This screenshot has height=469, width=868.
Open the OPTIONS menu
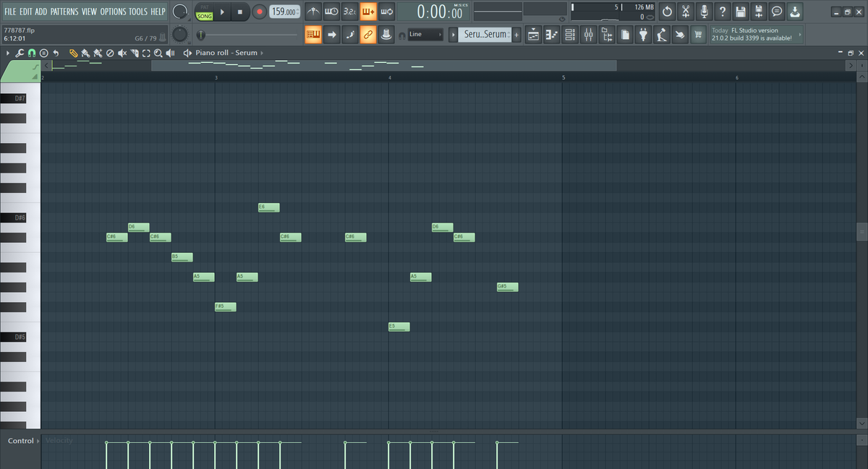click(113, 12)
